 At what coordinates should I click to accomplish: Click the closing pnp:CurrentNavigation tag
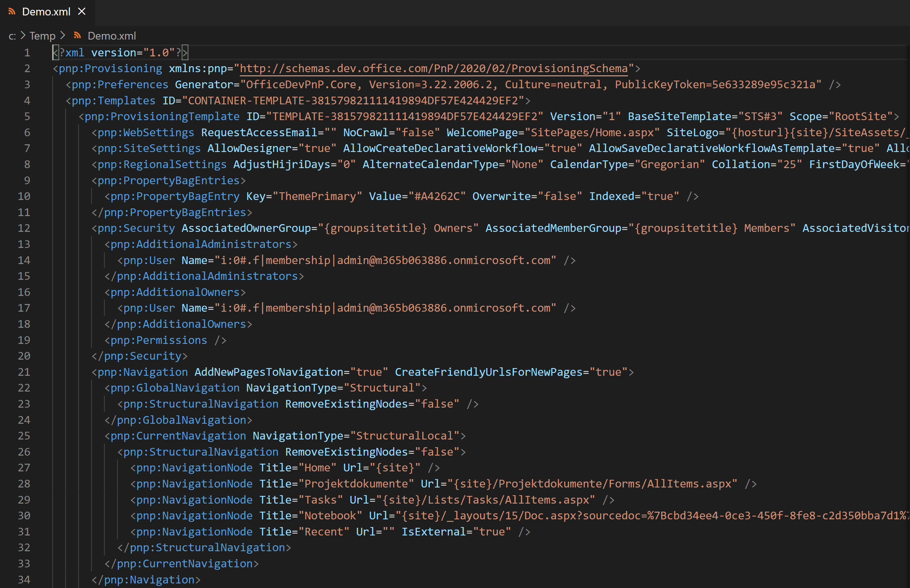181,564
